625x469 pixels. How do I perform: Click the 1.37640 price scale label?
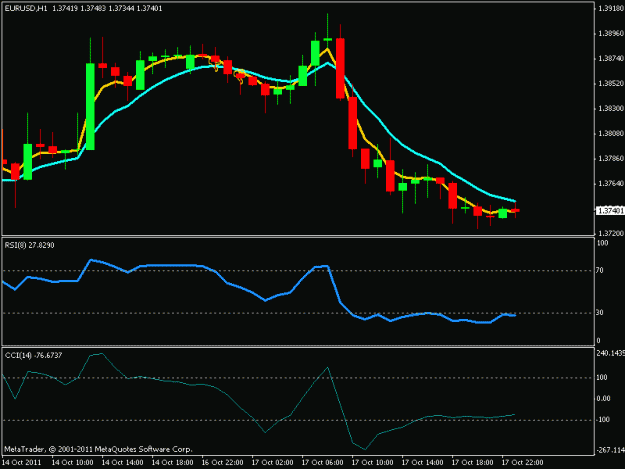click(x=611, y=184)
